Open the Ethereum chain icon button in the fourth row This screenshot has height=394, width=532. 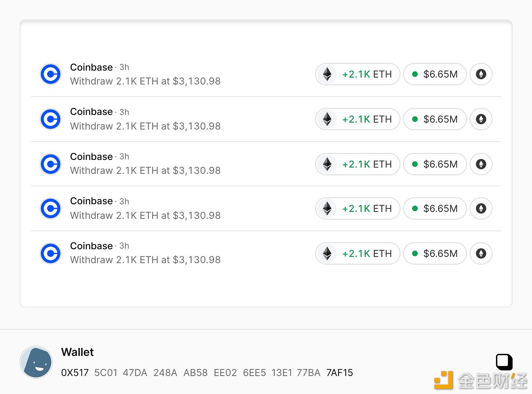click(x=481, y=208)
